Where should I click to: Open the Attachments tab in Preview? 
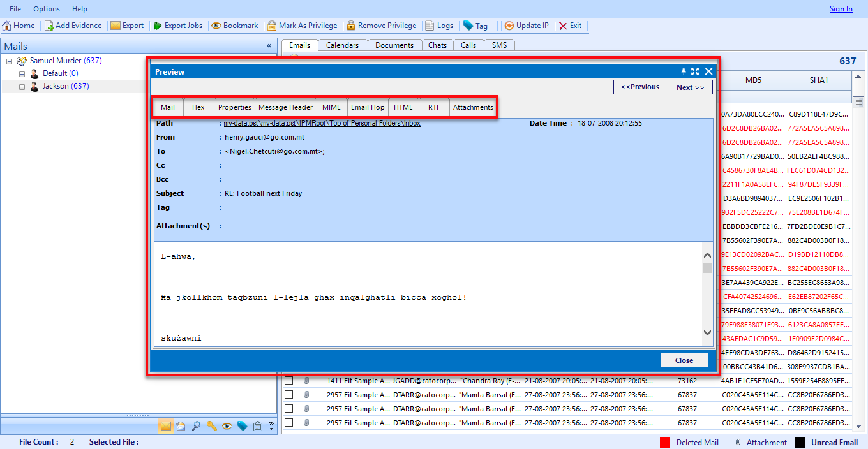coord(473,107)
